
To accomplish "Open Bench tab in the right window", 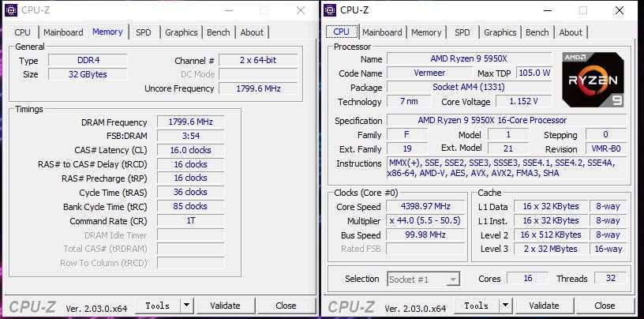I will point(537,32).
